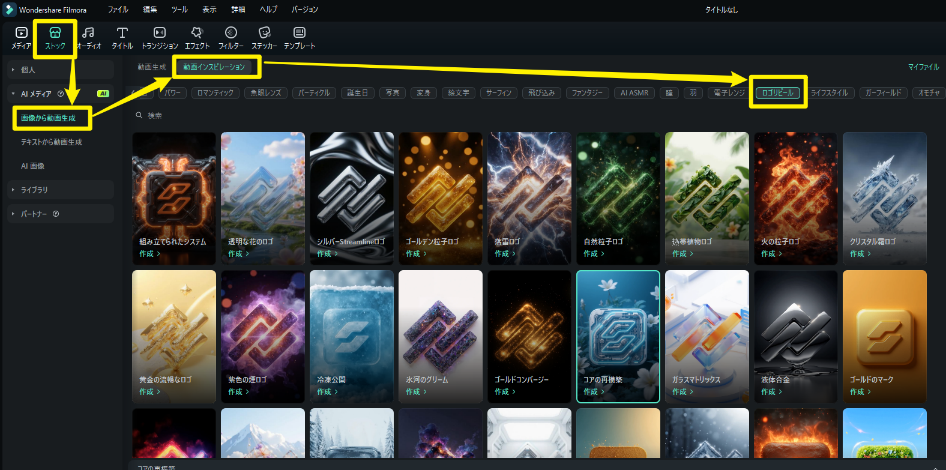The image size is (946, 470).
Task: Open the エフェクト sparkle icon
Action: coord(197,33)
